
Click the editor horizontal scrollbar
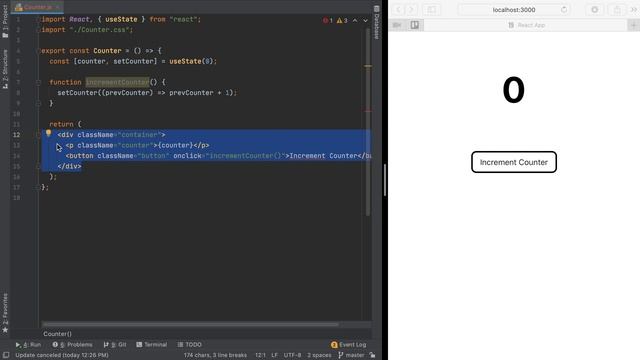point(190,324)
